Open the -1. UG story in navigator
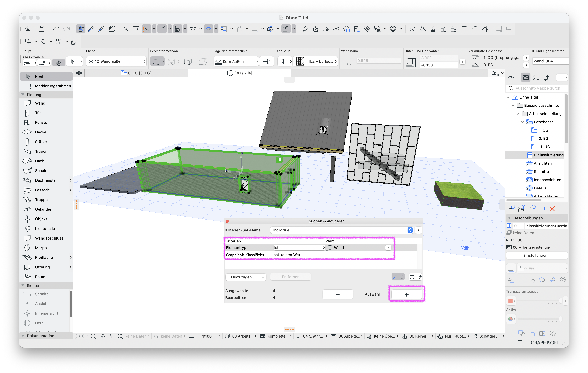The height and width of the screenshot is (373, 588). click(544, 147)
